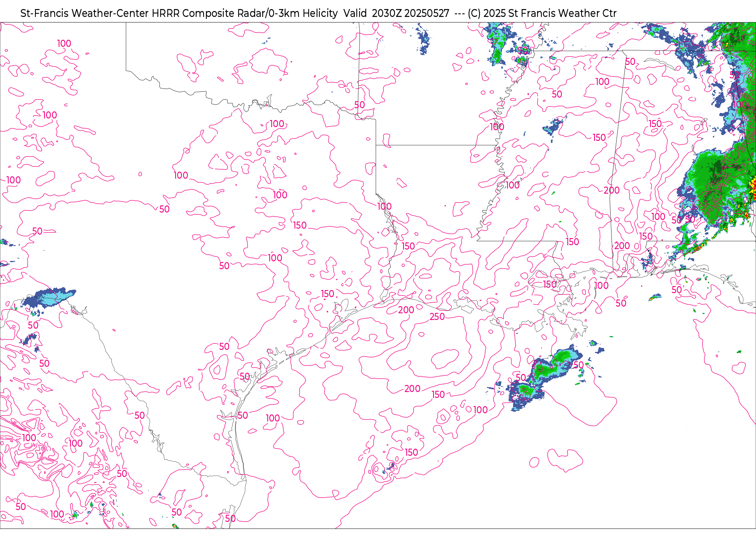Click the 250 helicity contour label
756x551 pixels.
click(437, 317)
